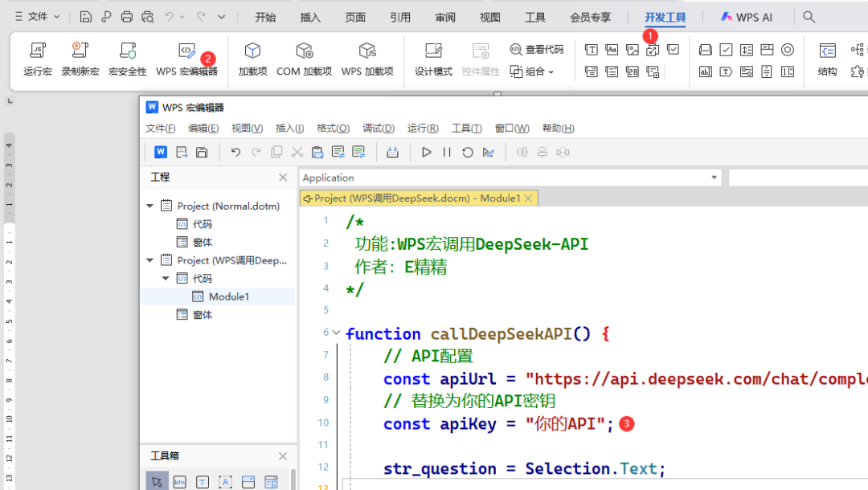
Task: Collapse Project (Normal.dotm) tree node
Action: 150,206
